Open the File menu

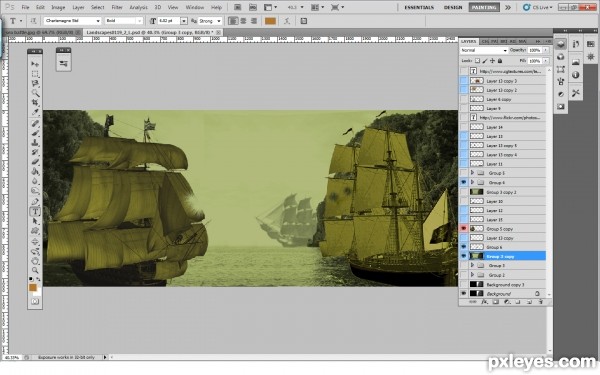25,7
